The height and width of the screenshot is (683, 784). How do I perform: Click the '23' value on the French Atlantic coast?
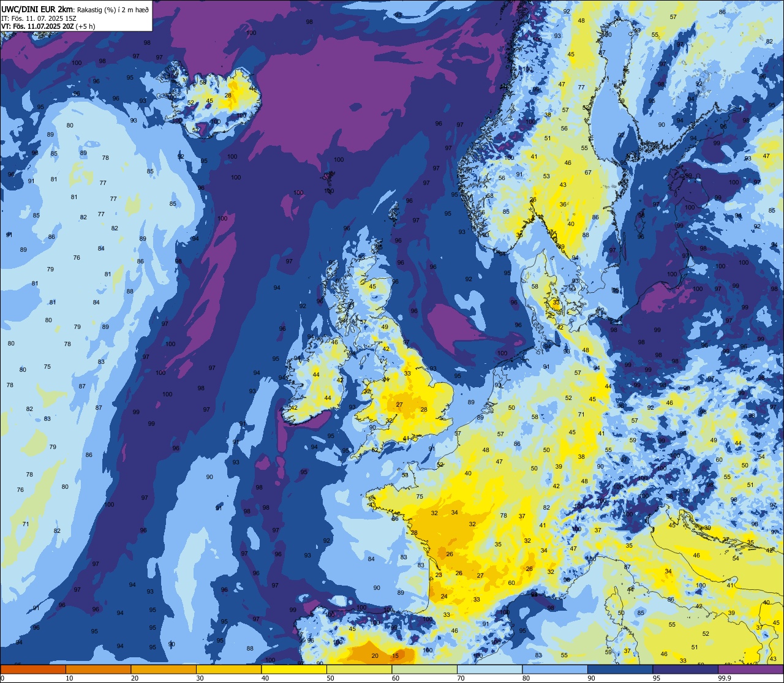(439, 575)
